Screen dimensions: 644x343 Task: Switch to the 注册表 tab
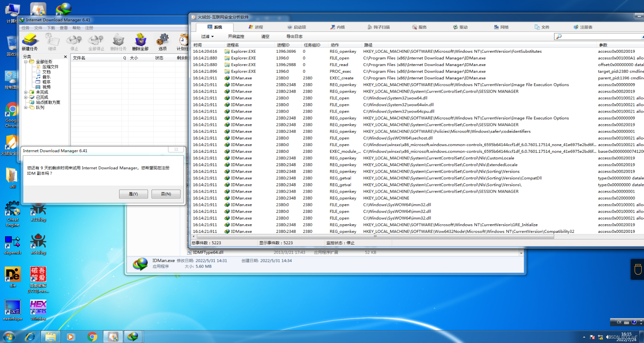[x=583, y=27]
